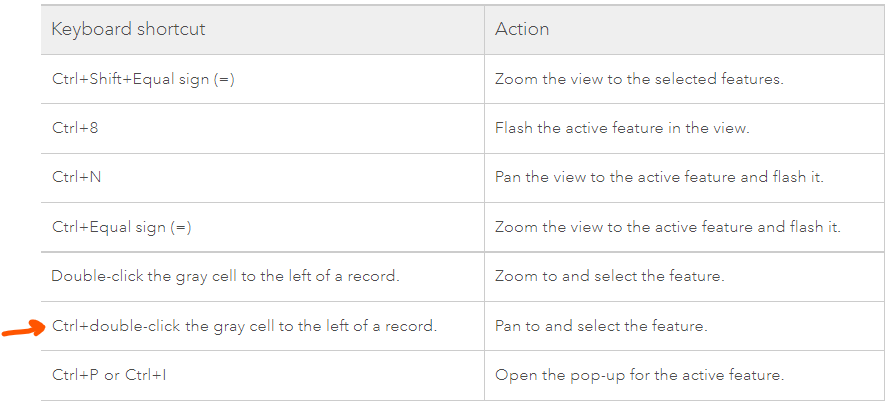Viewport: 887px width, 408px height.
Task: Click the "Double-click the gray cell" row text
Action: (x=225, y=276)
